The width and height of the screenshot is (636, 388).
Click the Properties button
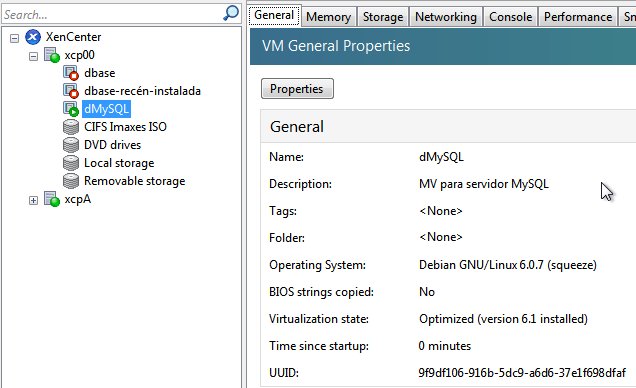click(297, 89)
